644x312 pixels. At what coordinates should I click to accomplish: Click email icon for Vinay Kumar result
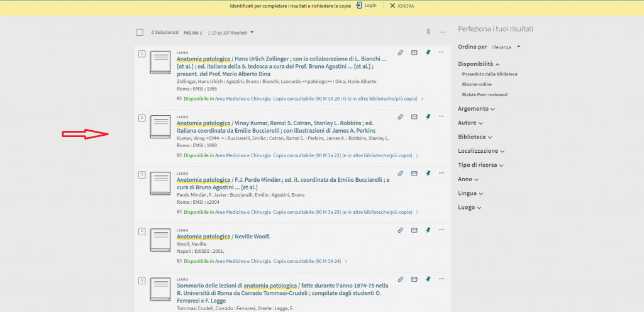(x=414, y=116)
